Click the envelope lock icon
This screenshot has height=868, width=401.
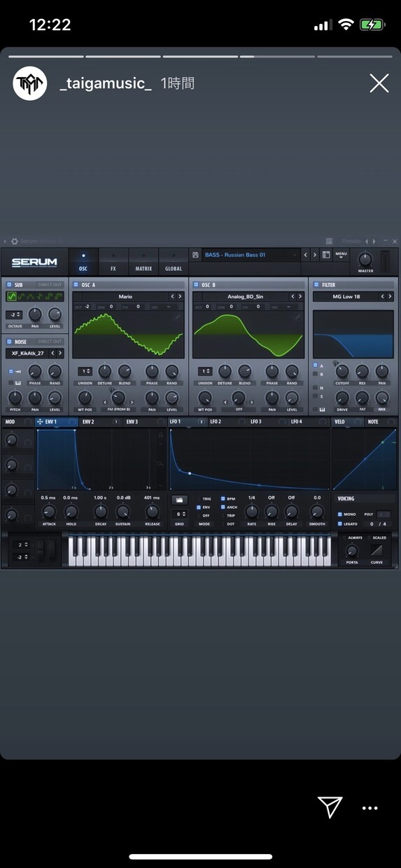[x=162, y=435]
